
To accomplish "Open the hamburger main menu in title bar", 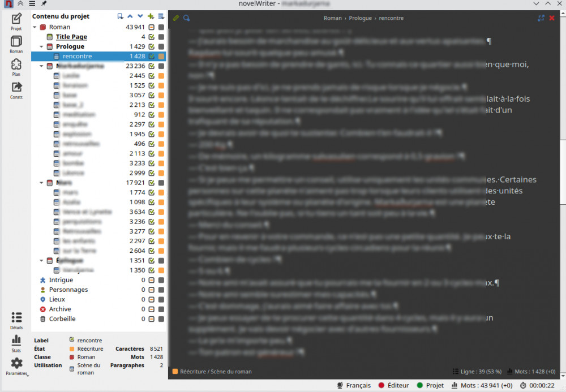I will (32, 4).
